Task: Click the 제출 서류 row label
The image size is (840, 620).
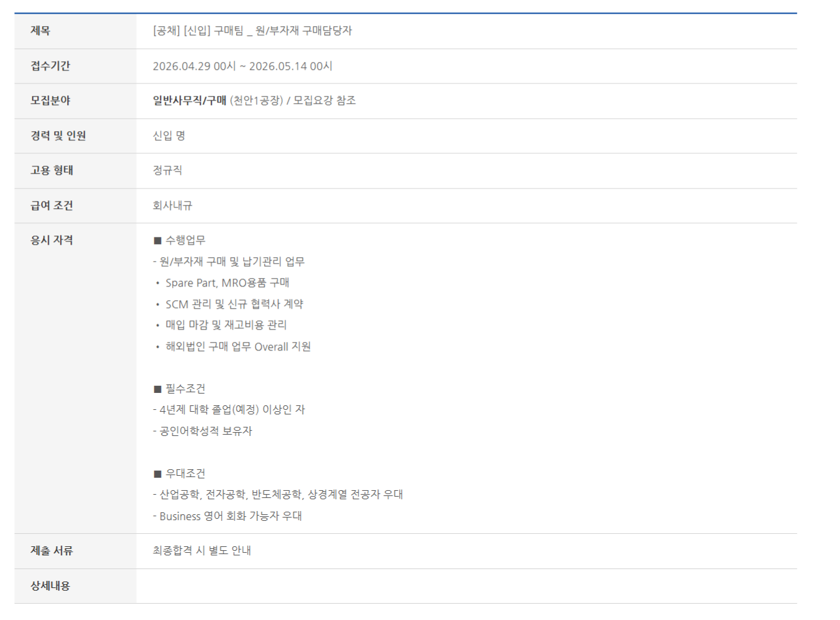Action: click(52, 551)
